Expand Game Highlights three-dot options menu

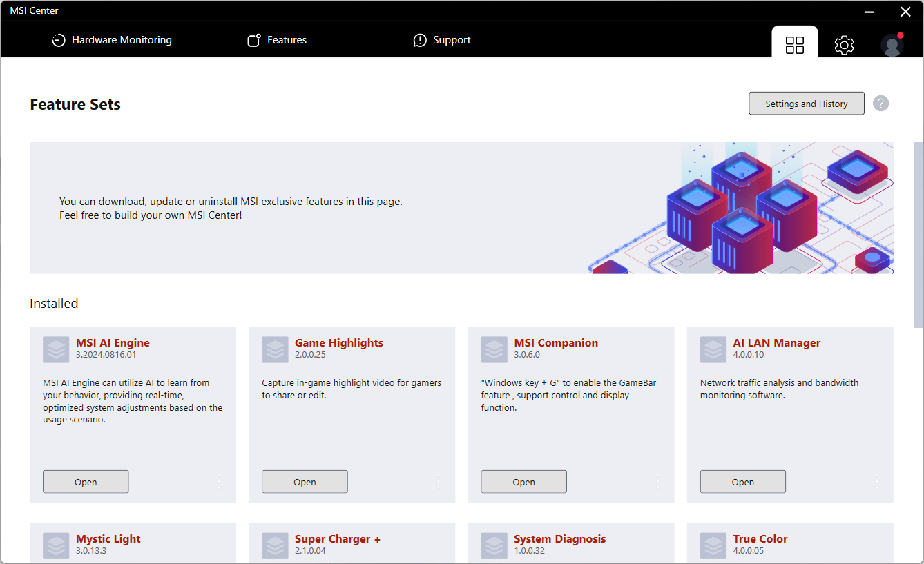tap(439, 482)
